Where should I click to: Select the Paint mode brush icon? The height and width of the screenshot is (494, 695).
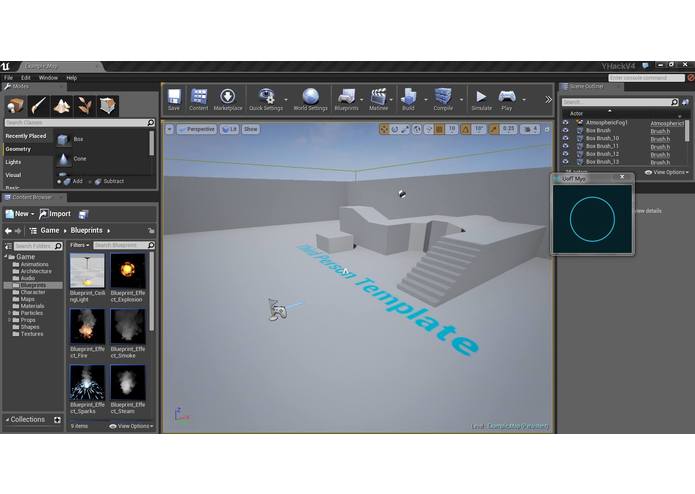click(x=39, y=106)
